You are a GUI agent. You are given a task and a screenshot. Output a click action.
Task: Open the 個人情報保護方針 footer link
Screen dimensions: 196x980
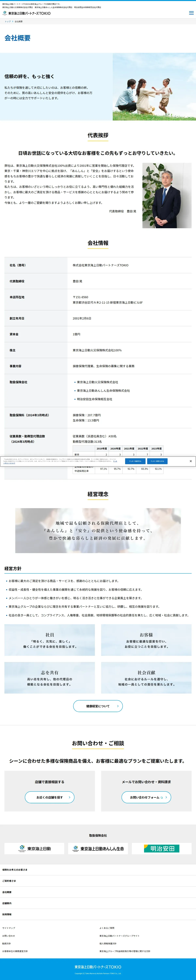pyautogui.click(x=108, y=944)
